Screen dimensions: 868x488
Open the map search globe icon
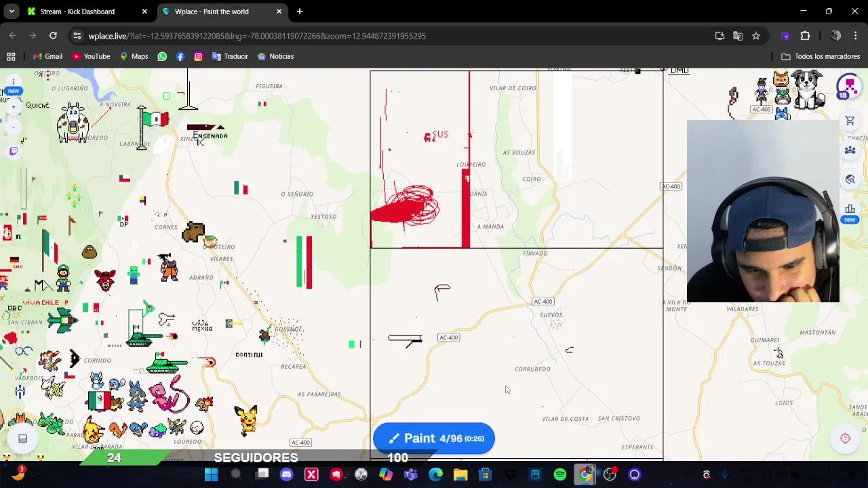pos(850,180)
